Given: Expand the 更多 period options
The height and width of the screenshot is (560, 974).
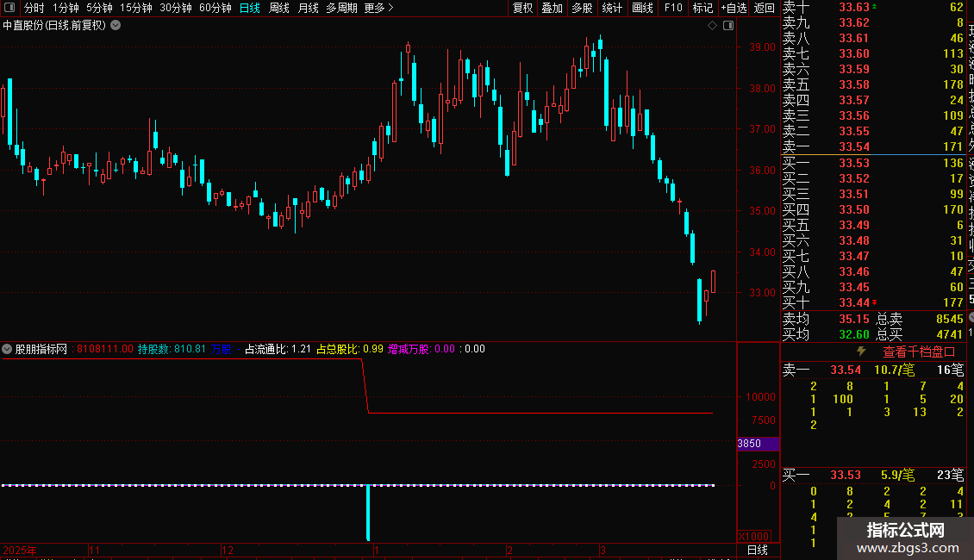Looking at the screenshot, I should click(378, 8).
